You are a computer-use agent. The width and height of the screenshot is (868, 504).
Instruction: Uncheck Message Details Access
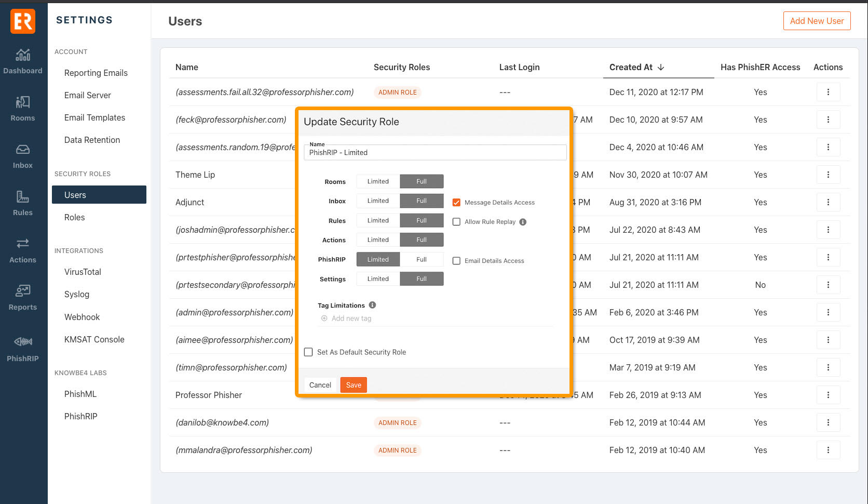point(456,202)
